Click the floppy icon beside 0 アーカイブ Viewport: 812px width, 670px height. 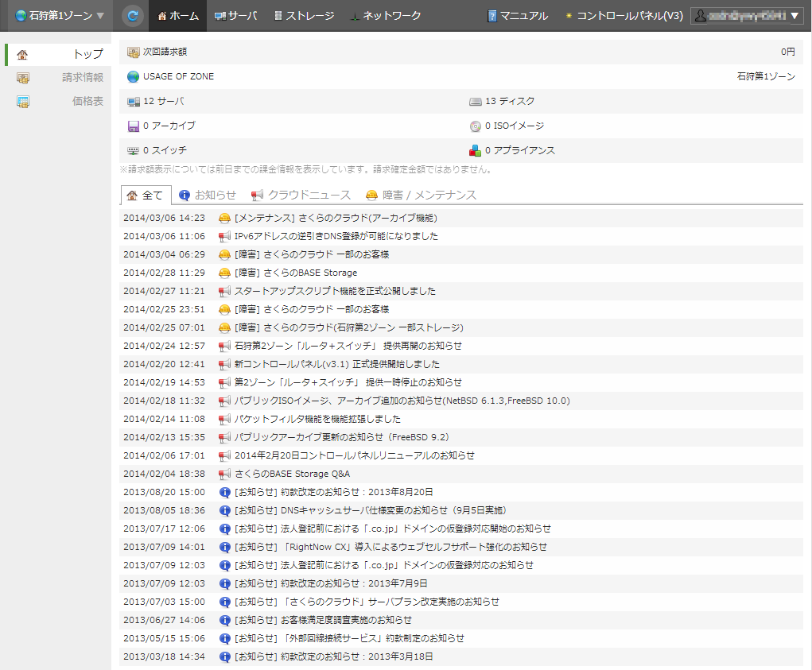pos(134,126)
